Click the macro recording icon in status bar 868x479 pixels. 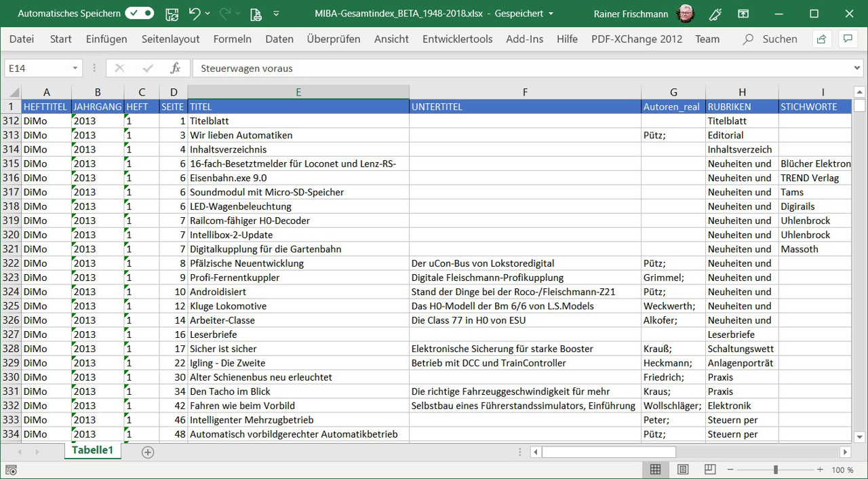pos(11,470)
